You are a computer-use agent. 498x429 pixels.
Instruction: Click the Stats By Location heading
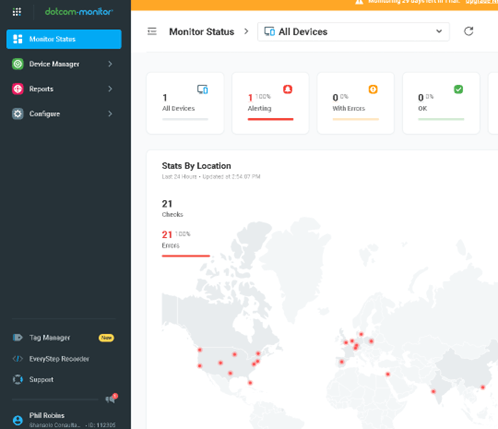(196, 166)
